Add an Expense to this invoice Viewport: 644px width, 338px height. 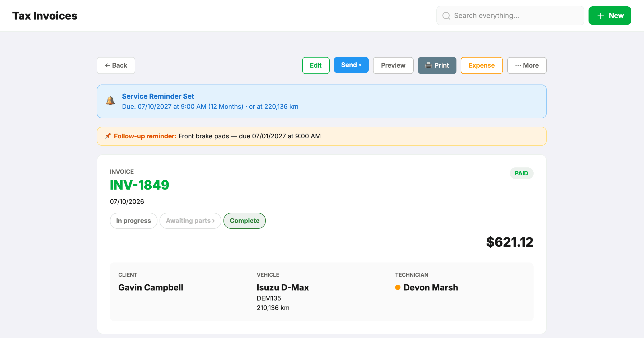click(482, 65)
